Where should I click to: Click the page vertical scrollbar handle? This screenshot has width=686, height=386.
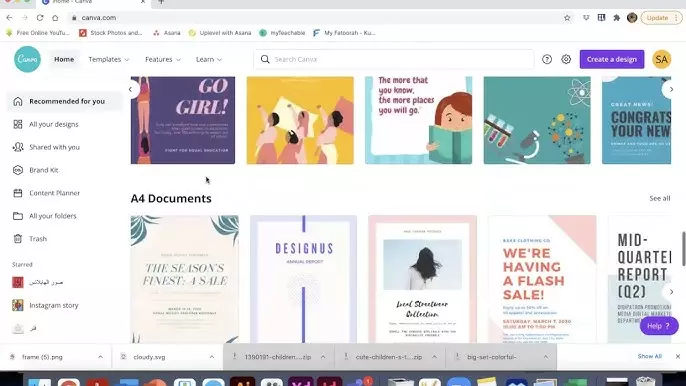(683, 249)
